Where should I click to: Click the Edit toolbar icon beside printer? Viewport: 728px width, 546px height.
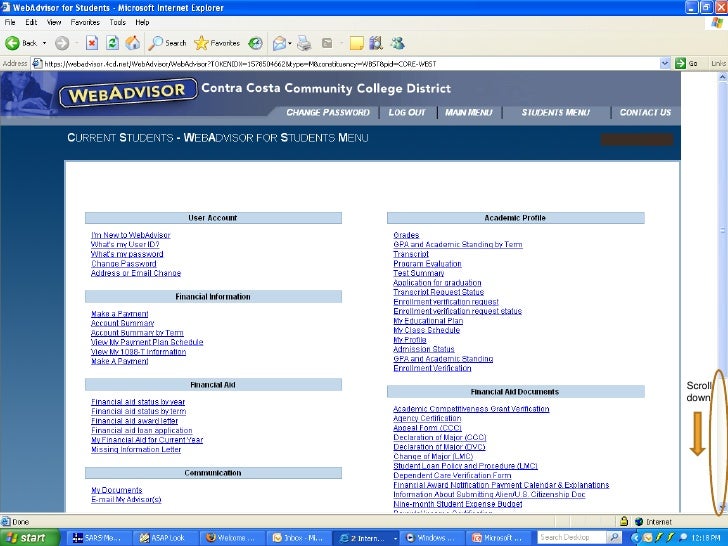[327, 43]
